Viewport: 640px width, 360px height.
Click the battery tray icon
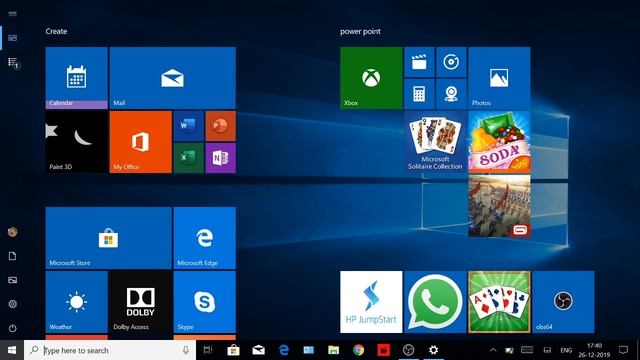[509, 350]
